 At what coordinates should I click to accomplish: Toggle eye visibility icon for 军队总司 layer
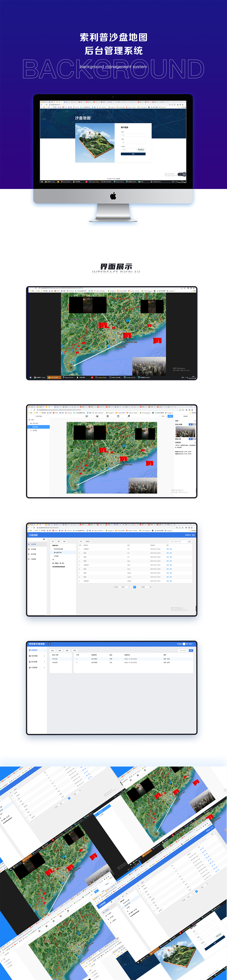tap(31, 423)
